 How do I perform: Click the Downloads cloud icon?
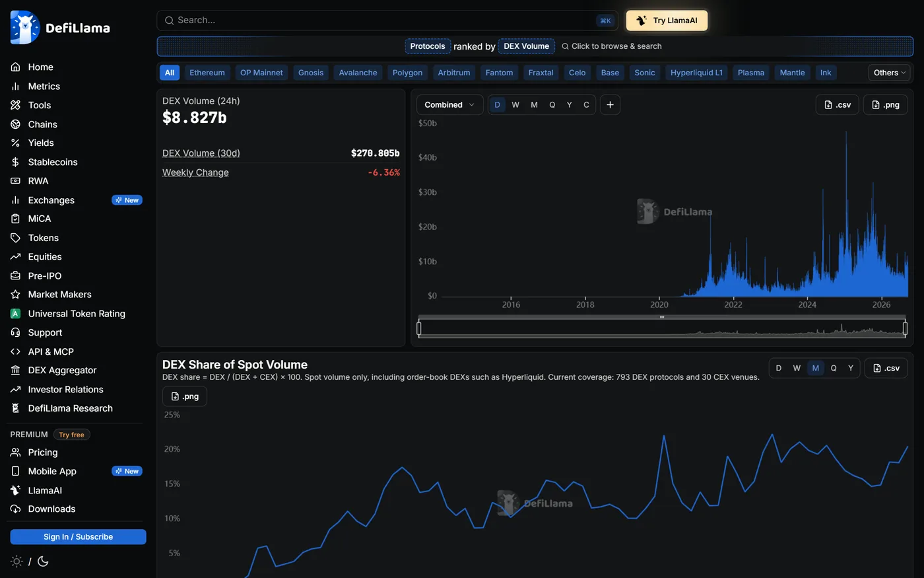click(x=15, y=509)
